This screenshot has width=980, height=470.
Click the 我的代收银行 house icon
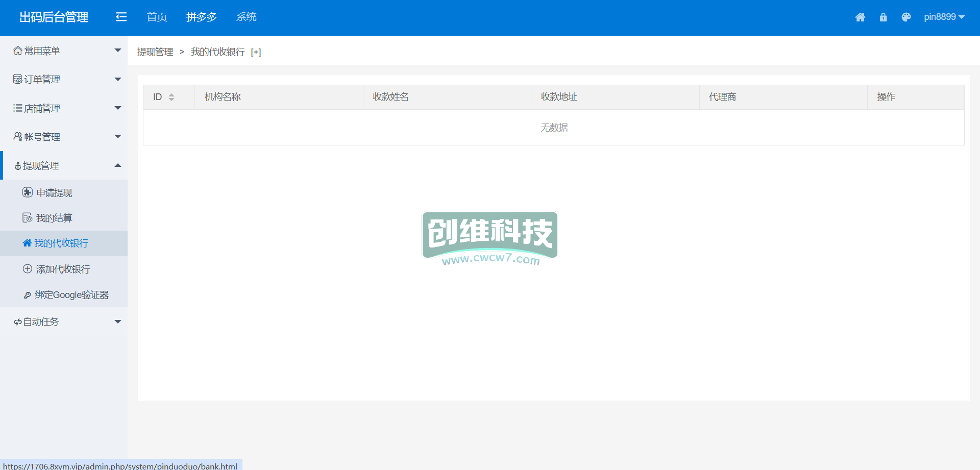(27, 243)
